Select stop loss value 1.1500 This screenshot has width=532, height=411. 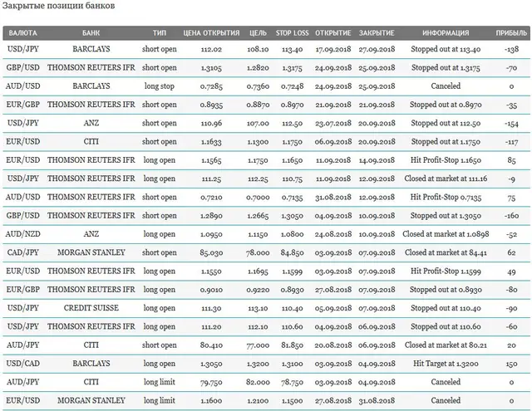pos(292,401)
